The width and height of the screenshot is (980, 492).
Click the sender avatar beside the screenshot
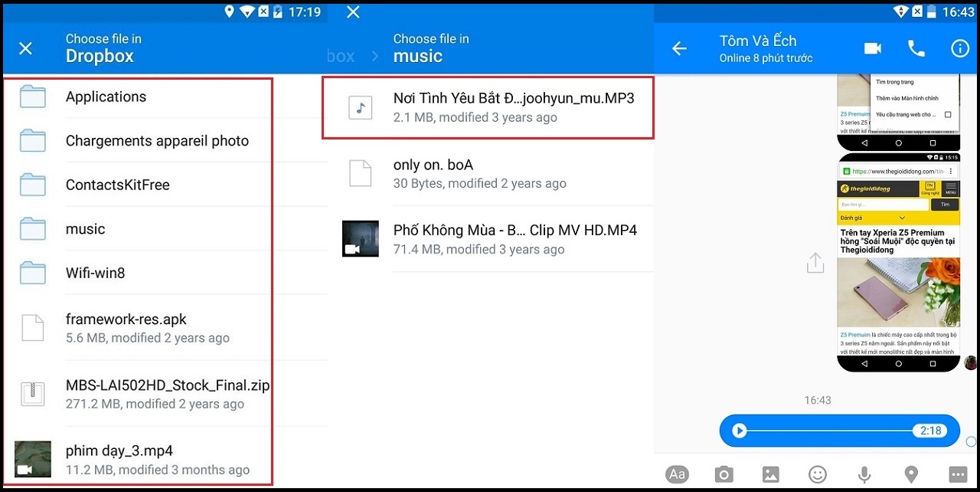pyautogui.click(x=971, y=363)
